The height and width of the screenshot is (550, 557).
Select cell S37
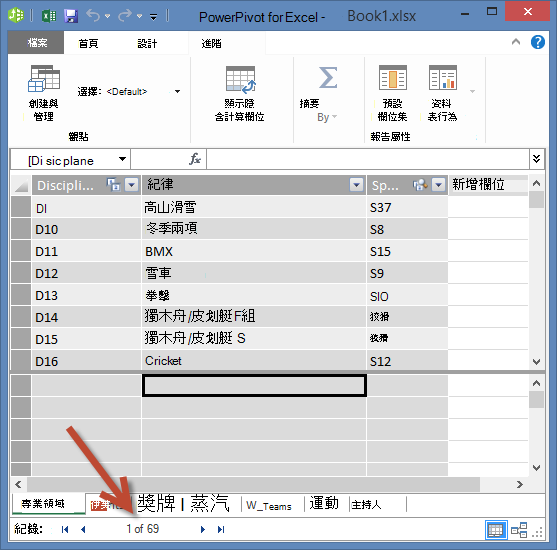tap(407, 207)
